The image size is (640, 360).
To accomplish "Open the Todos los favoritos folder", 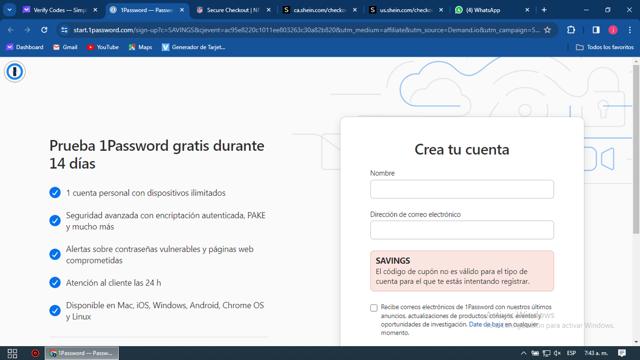I will 605,47.
